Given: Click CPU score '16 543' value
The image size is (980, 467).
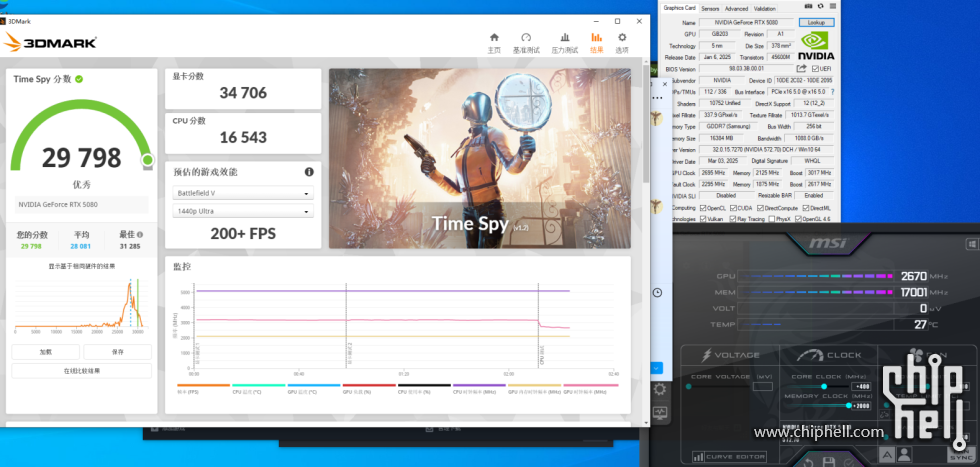Looking at the screenshot, I should 243,138.
